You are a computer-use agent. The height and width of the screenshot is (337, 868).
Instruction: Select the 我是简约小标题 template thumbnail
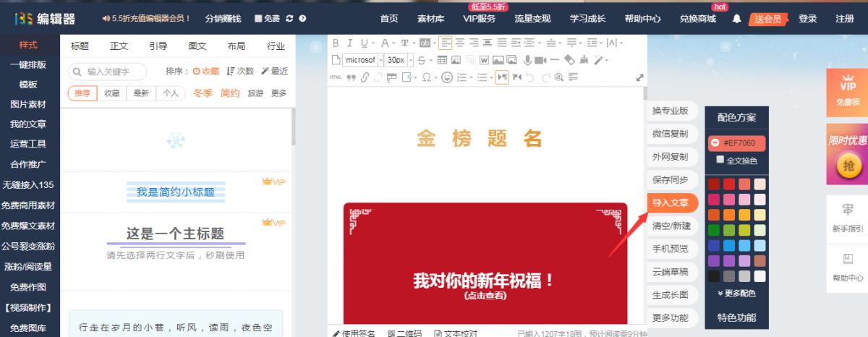click(x=176, y=192)
